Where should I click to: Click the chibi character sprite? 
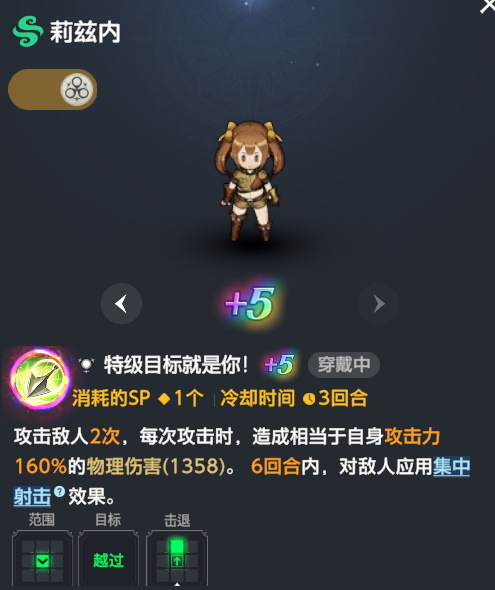click(250, 181)
